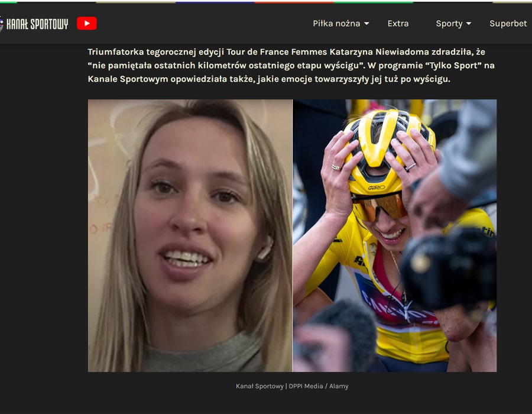Click the Sporty menu label

tap(450, 24)
